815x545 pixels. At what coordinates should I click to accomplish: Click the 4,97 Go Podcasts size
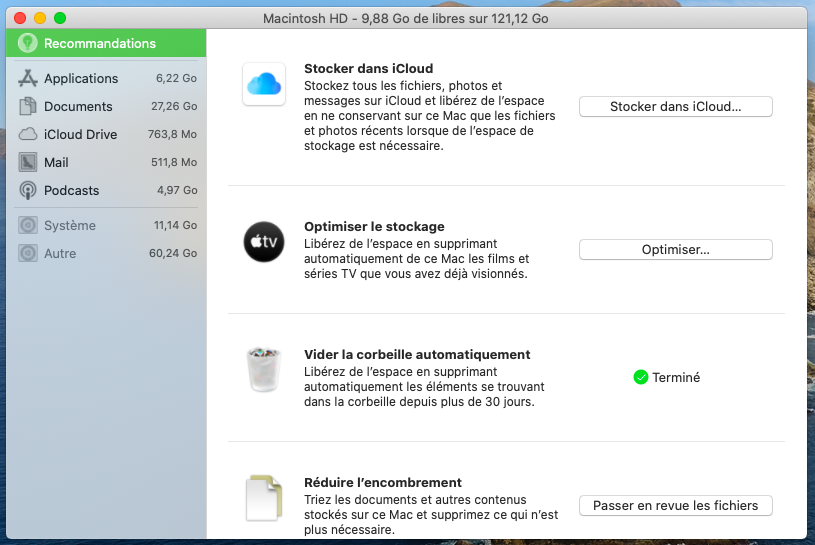tap(177, 191)
